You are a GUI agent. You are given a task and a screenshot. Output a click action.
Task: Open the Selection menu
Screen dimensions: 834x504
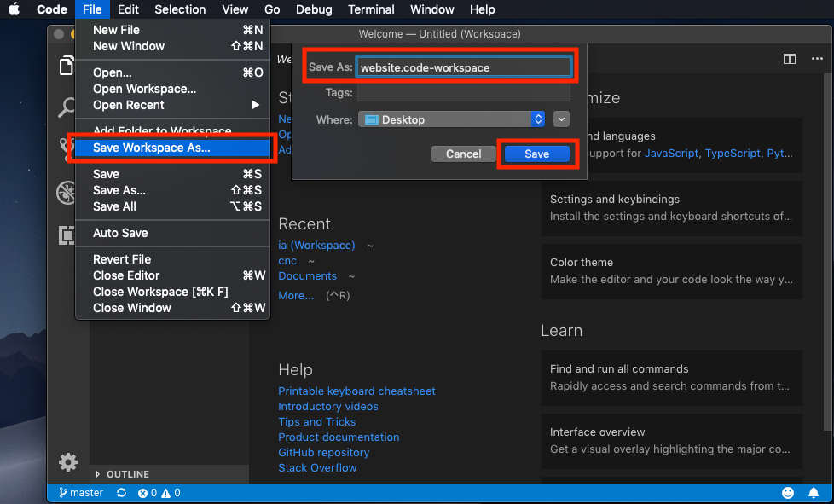[180, 9]
